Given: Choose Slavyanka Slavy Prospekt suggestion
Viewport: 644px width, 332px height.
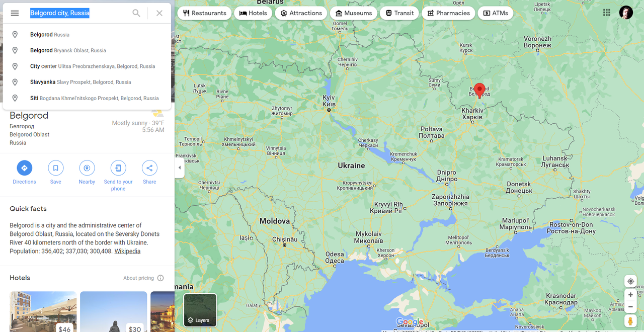Looking at the screenshot, I should tap(87, 82).
